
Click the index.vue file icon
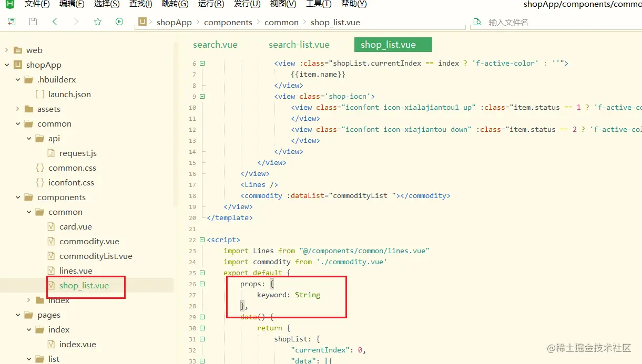[x=50, y=344]
